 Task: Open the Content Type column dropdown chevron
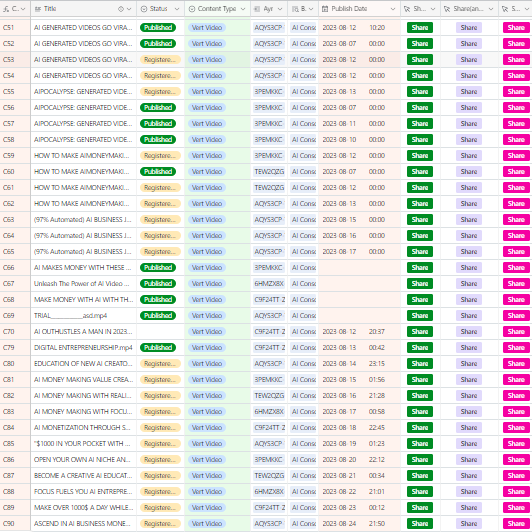pos(243,9)
